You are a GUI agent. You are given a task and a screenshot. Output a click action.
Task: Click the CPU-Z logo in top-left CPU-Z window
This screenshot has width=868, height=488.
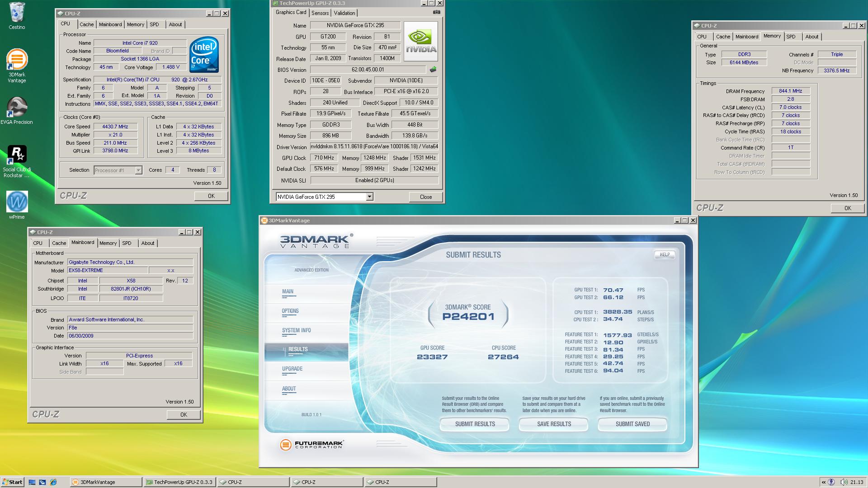coord(73,196)
